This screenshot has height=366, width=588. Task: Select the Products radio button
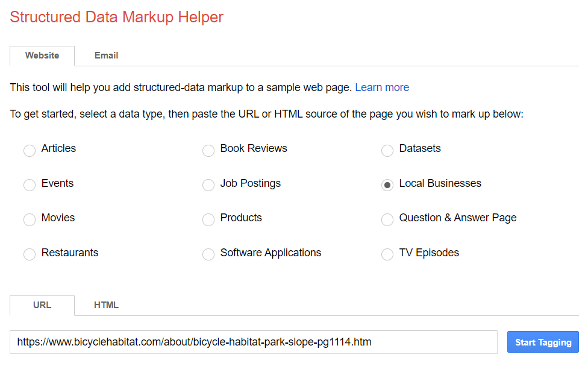[208, 219]
